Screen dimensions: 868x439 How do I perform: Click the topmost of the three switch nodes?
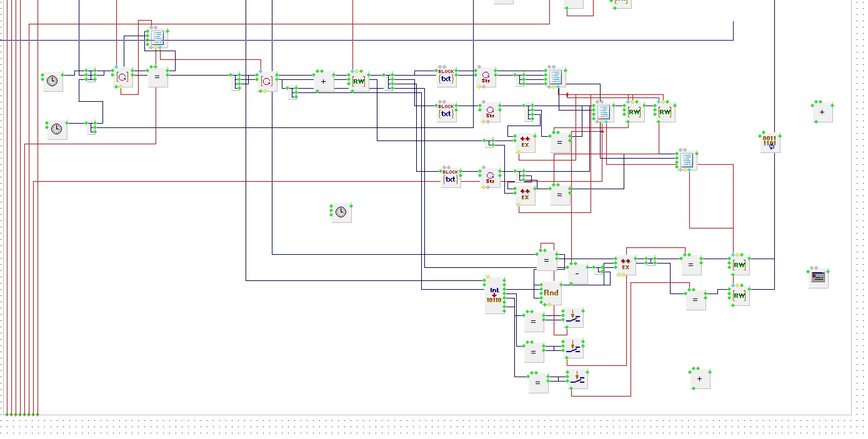click(x=572, y=318)
